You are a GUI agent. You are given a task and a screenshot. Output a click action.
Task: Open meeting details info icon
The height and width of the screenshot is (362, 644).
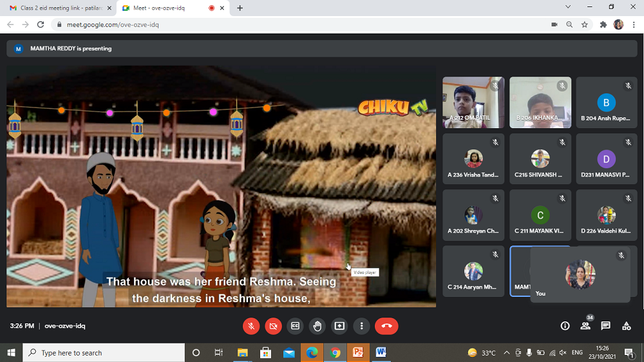(565, 326)
